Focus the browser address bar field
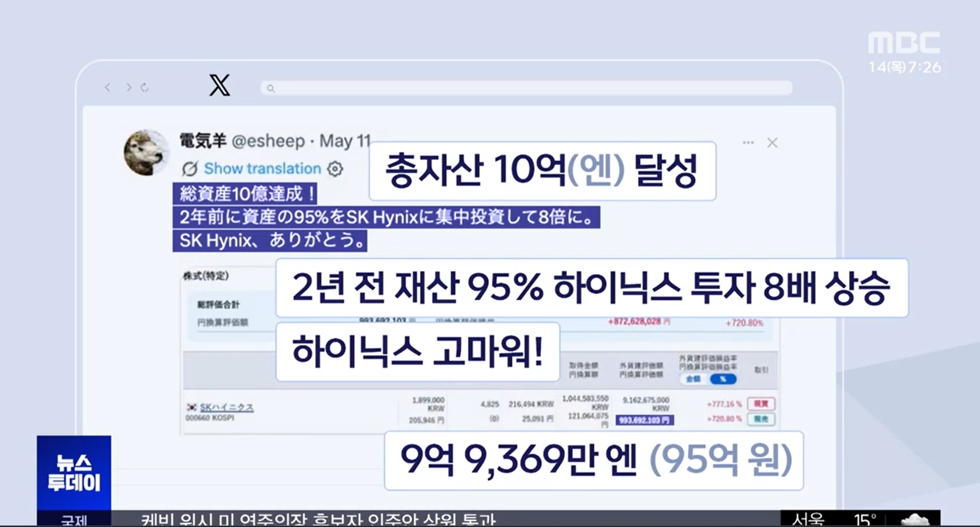Screen dimensions: 980x527 click(x=527, y=88)
